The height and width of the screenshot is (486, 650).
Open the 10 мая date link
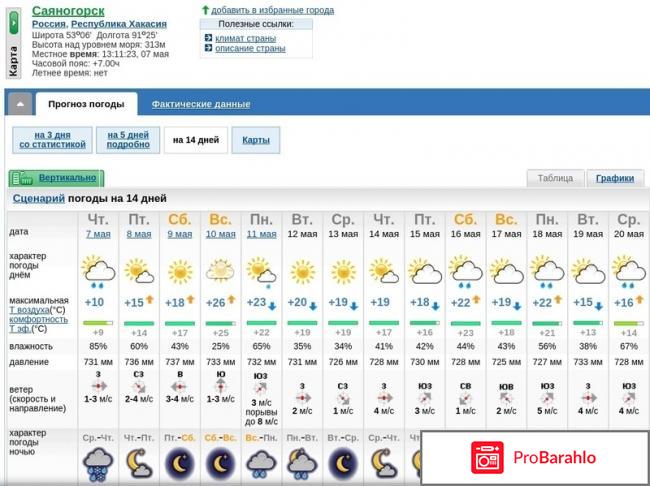(x=221, y=234)
